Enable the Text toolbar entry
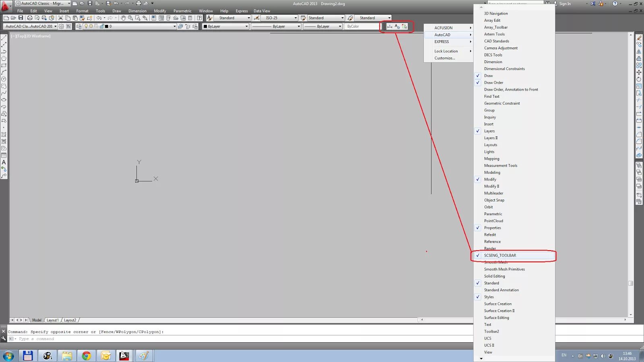Viewport: 644px width, 362px height. (514, 325)
